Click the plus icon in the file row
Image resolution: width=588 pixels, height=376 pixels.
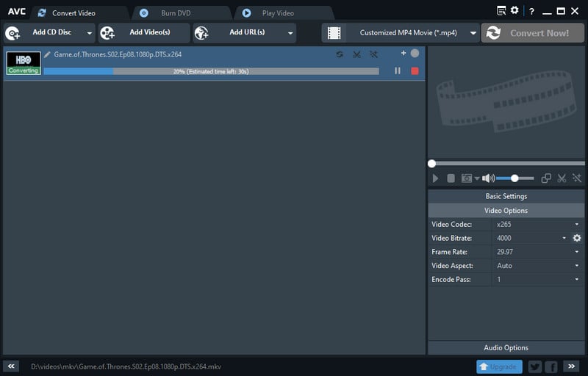point(404,53)
